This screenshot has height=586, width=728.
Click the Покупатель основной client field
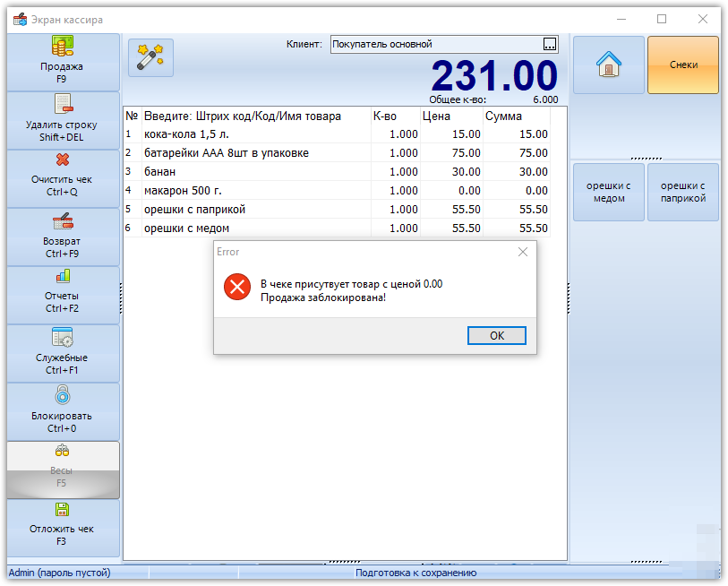click(x=436, y=44)
